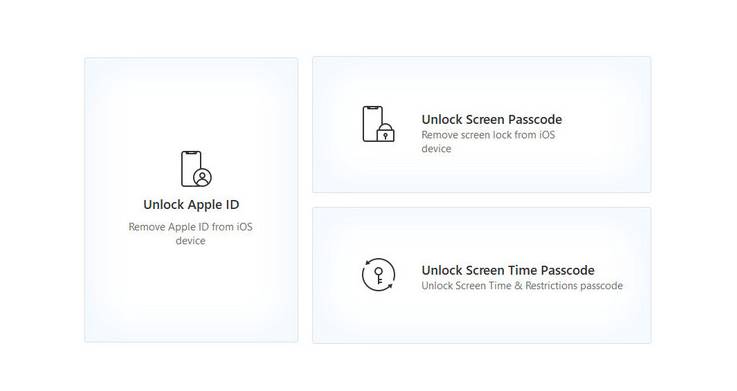This screenshot has height=391, width=737.
Task: Open the Unlock Screen Time Passcode option
Action: coord(508,270)
